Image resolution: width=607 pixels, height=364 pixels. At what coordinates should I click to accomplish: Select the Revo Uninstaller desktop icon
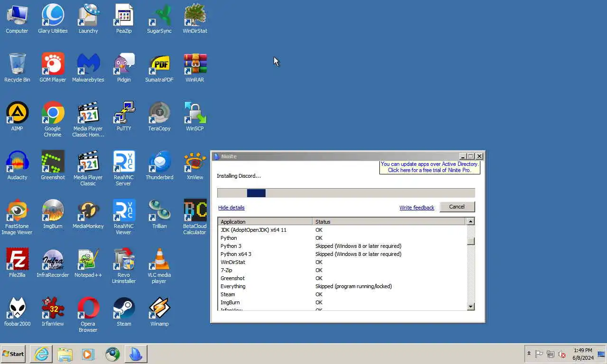124,266
